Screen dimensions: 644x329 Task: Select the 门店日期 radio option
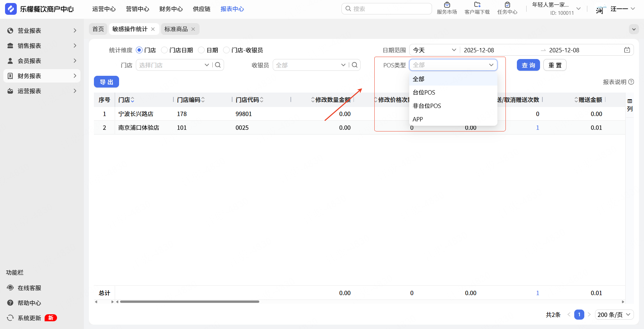(164, 50)
